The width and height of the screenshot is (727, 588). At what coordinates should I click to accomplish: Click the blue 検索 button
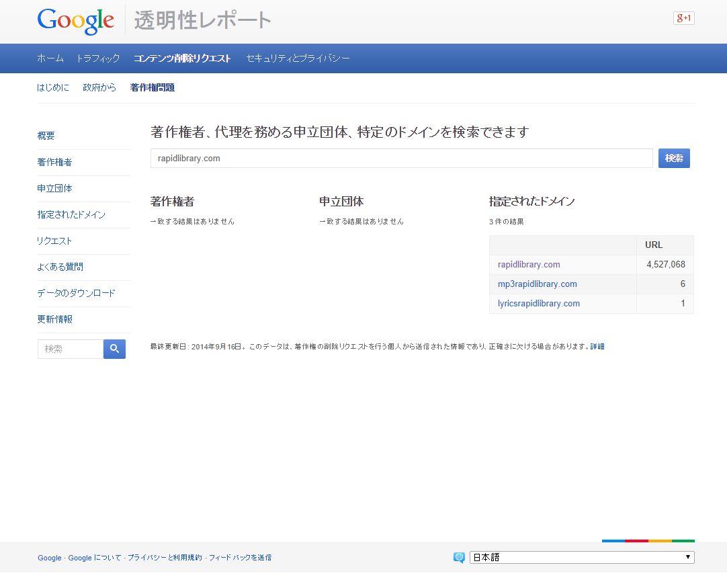coord(674,158)
